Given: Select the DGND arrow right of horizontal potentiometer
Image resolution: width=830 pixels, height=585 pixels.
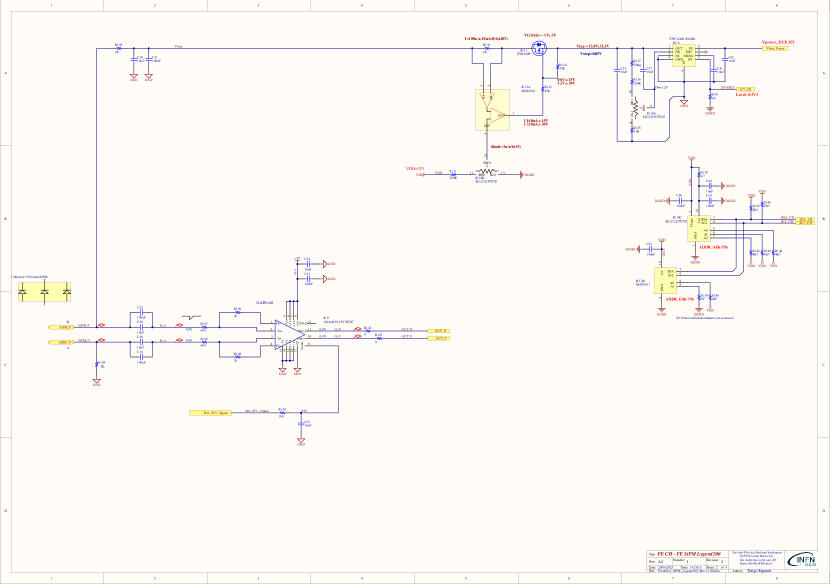Looking at the screenshot, I should (527, 174).
